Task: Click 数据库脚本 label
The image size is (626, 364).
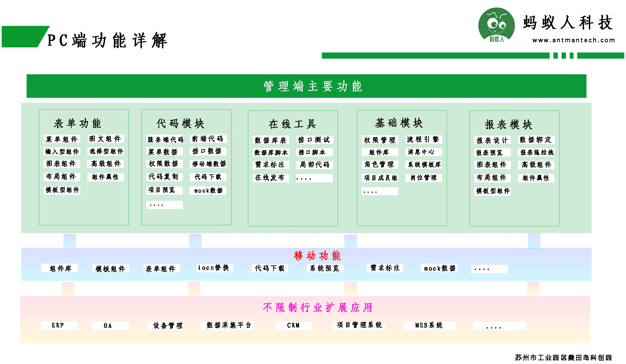Action: coord(271,152)
